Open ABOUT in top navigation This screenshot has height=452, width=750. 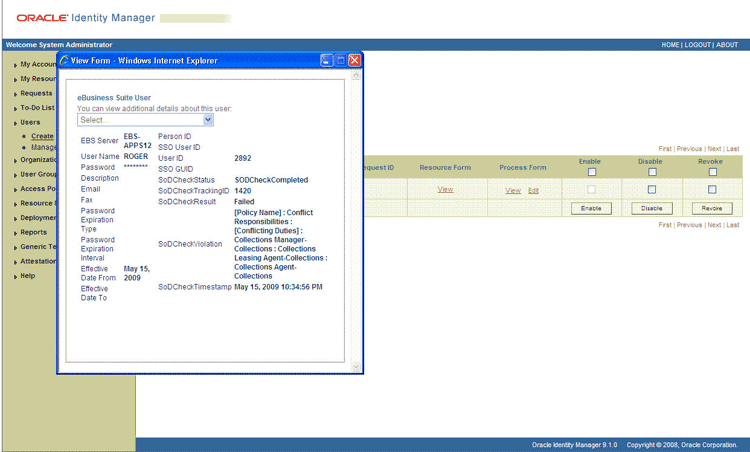727,44
